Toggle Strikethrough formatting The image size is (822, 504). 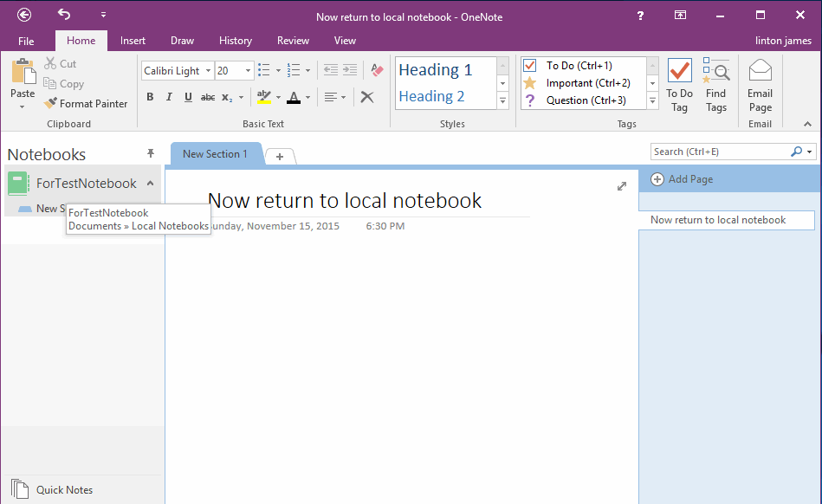tap(208, 97)
